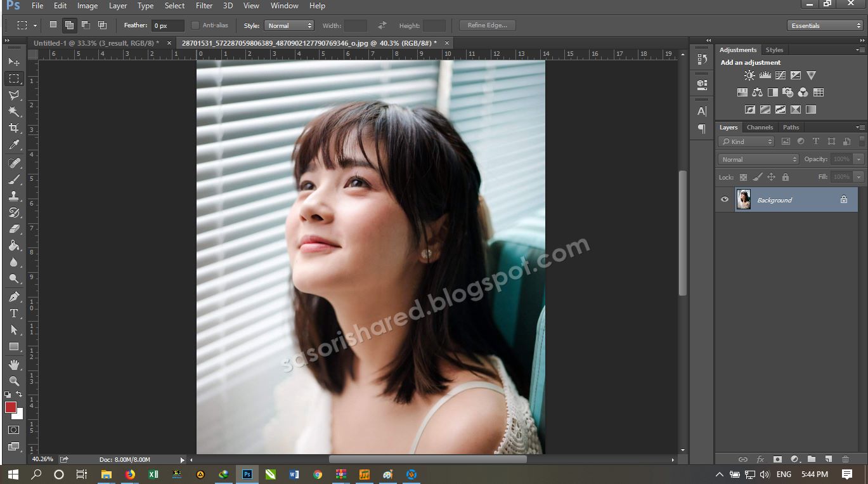Open the Character panel icon
This screenshot has height=484, width=868.
coord(702,111)
